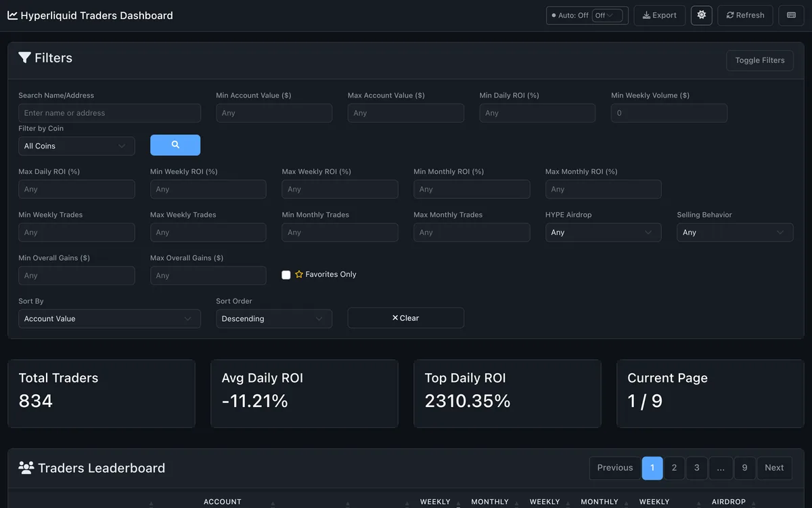Enable the Favorites Only checkbox
The image size is (812, 508).
pos(286,274)
